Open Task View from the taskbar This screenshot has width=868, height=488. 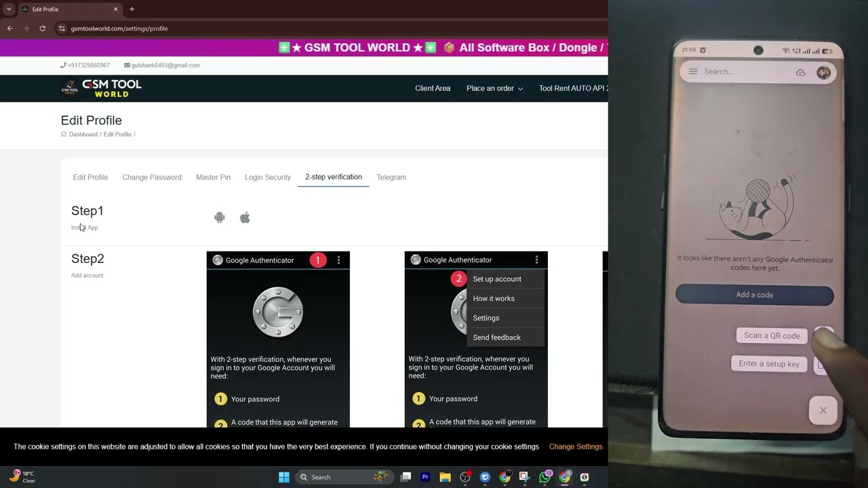pyautogui.click(x=406, y=477)
